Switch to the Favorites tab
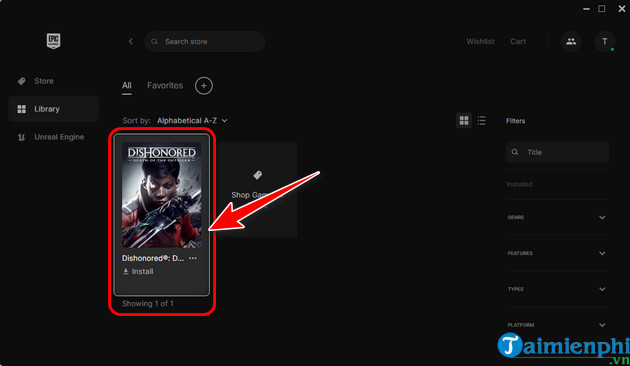This screenshot has width=630, height=366. click(x=165, y=86)
